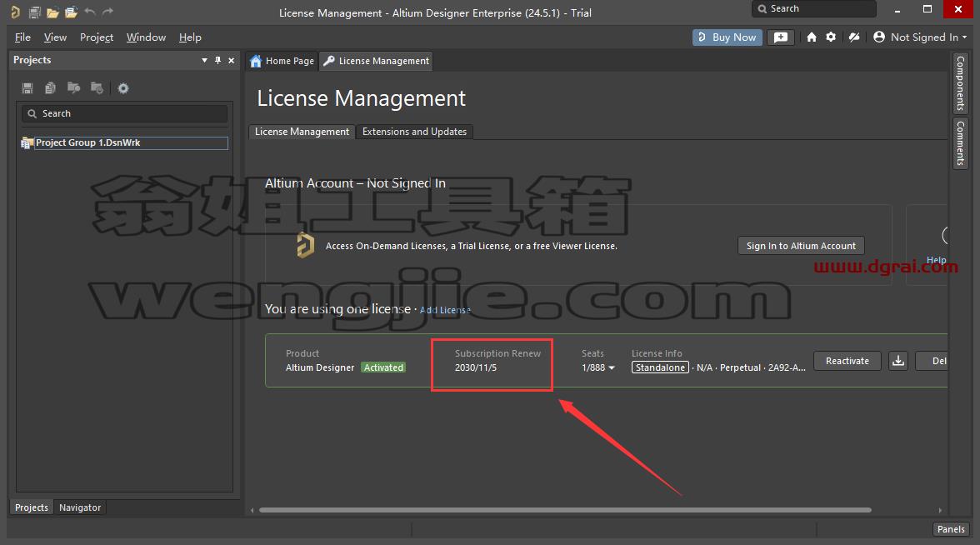
Task: Click the title bar Search field
Action: point(813,8)
